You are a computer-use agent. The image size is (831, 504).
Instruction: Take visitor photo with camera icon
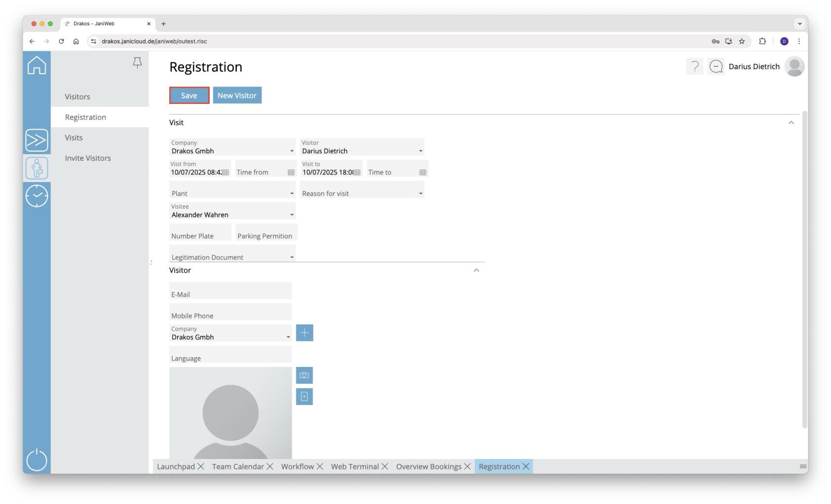[x=304, y=375]
